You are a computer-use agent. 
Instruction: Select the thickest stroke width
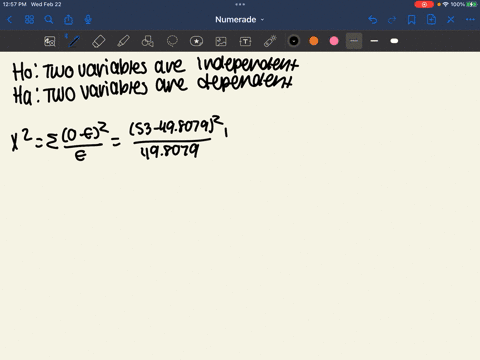[x=394, y=41]
